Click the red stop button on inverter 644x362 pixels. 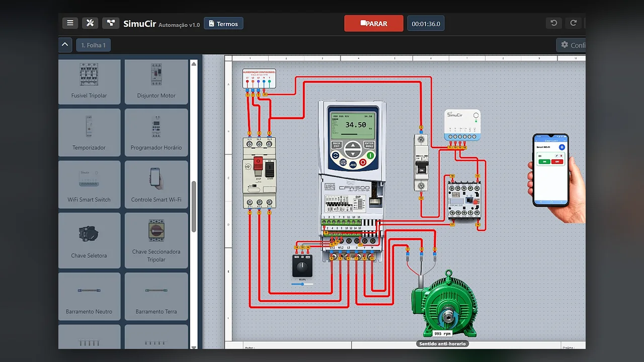tap(362, 163)
